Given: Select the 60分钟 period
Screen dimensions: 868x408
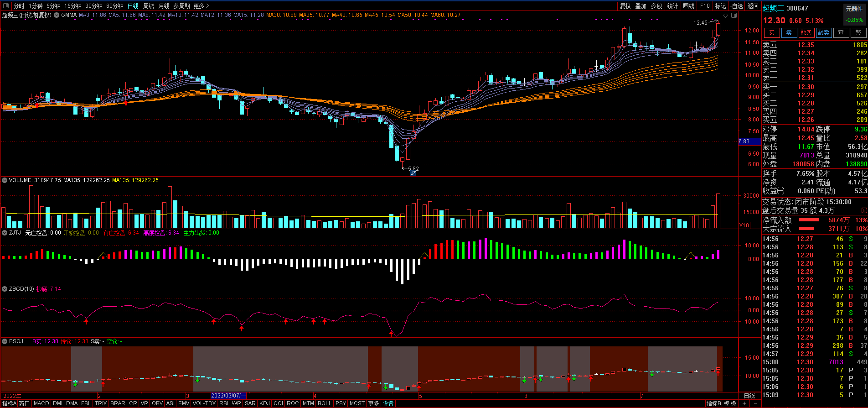Looking at the screenshot, I should (x=115, y=6).
